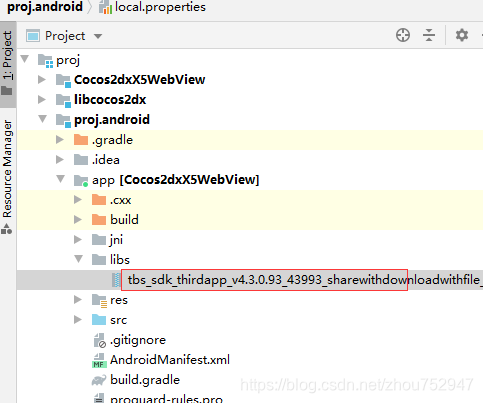The width and height of the screenshot is (483, 403).
Task: Click the build.gradle elephant icon
Action: 99,380
